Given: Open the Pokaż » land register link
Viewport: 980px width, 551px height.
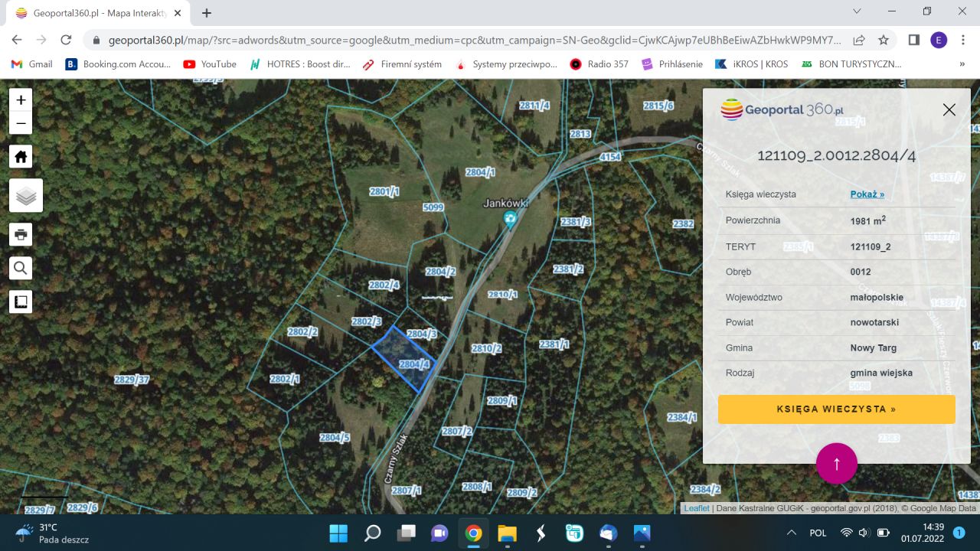Looking at the screenshot, I should click(867, 194).
